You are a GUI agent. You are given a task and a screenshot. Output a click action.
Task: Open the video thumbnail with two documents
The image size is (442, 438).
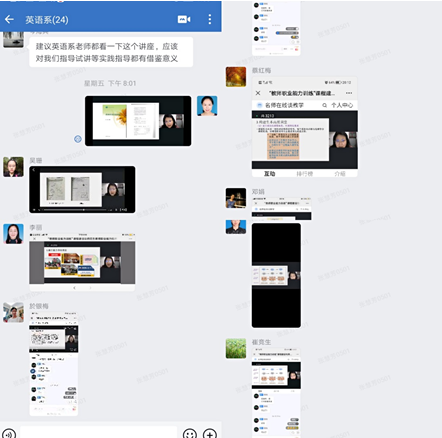[82, 189]
